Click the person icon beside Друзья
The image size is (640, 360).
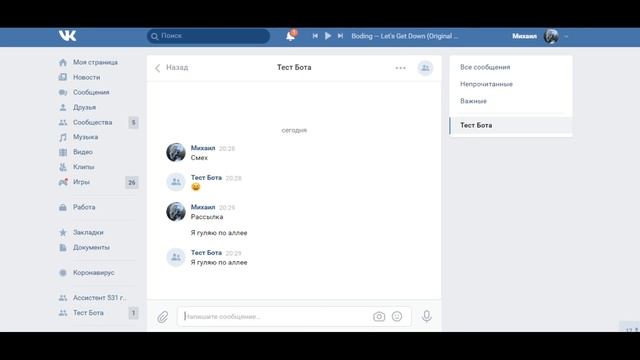pyautogui.click(x=63, y=107)
